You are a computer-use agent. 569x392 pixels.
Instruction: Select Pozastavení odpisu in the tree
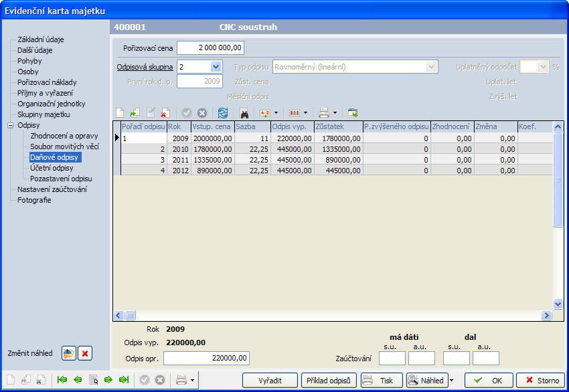tap(61, 179)
